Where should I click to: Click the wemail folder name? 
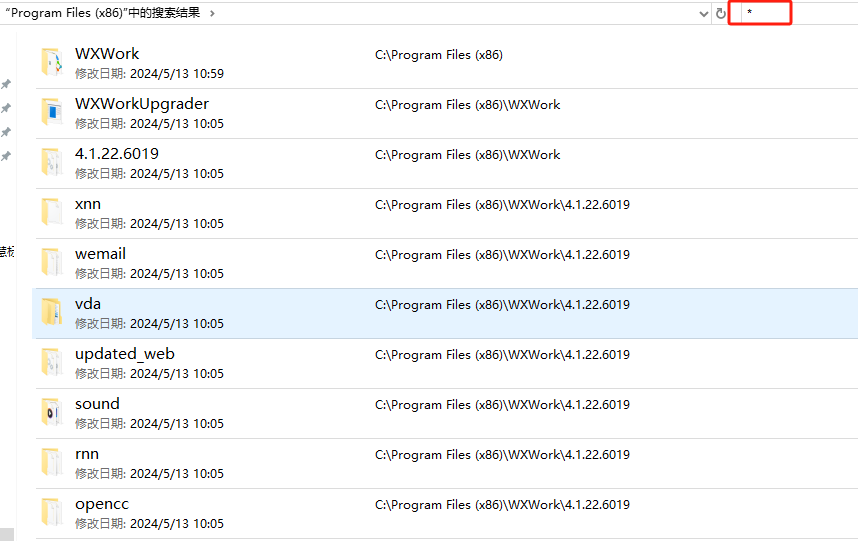101,254
